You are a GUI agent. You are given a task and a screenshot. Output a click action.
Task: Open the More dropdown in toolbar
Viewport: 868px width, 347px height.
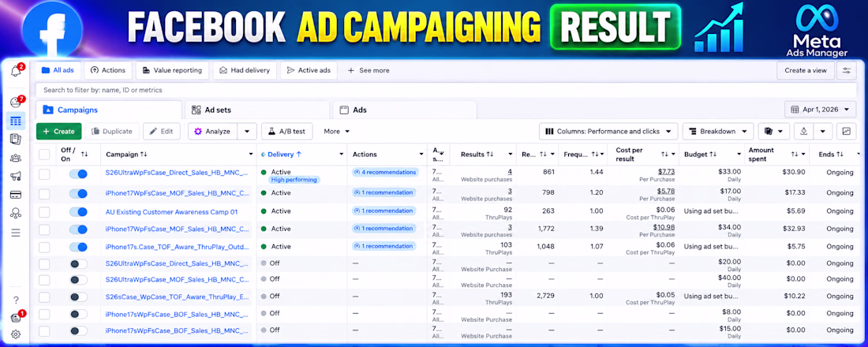pyautogui.click(x=337, y=131)
